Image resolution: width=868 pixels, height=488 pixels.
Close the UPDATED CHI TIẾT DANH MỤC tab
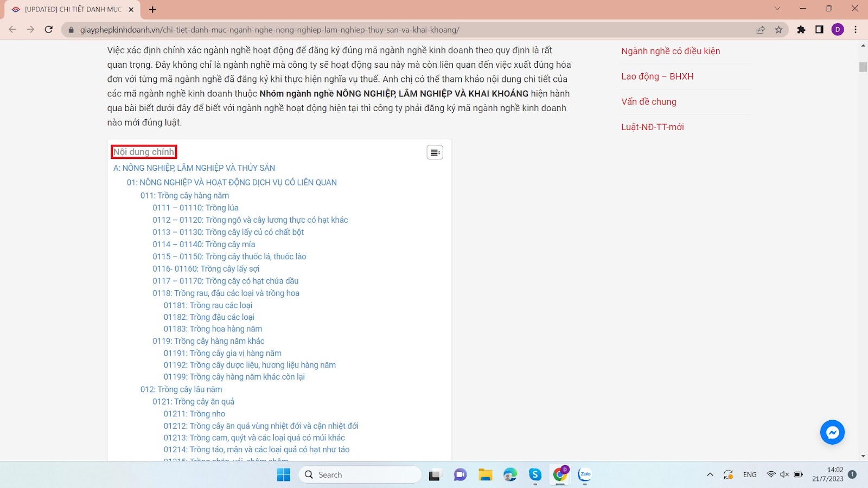tap(131, 9)
